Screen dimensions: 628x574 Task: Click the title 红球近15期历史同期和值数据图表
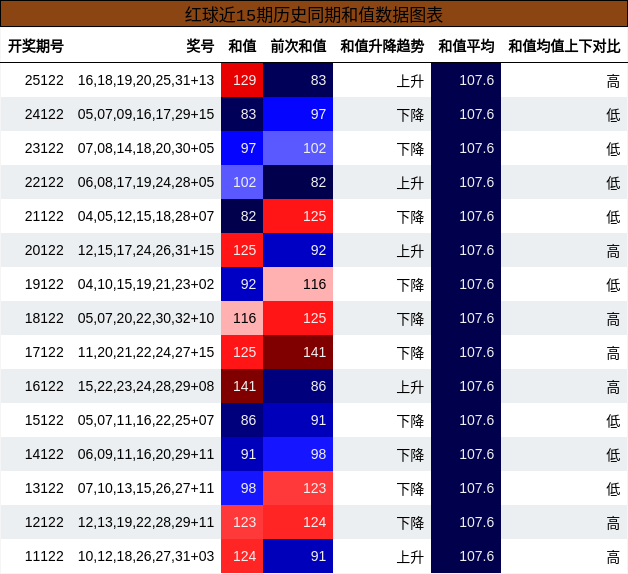pos(314,15)
